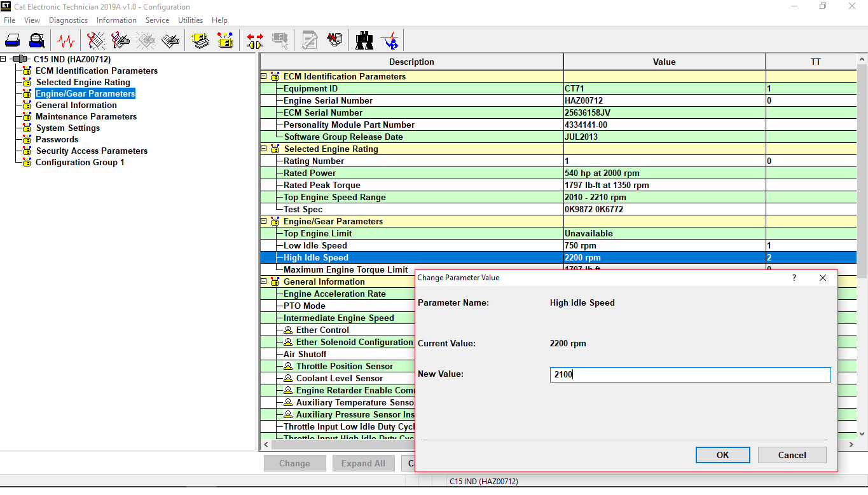
Task: Collapse Engine/Gear Parameters table section
Action: pos(264,222)
